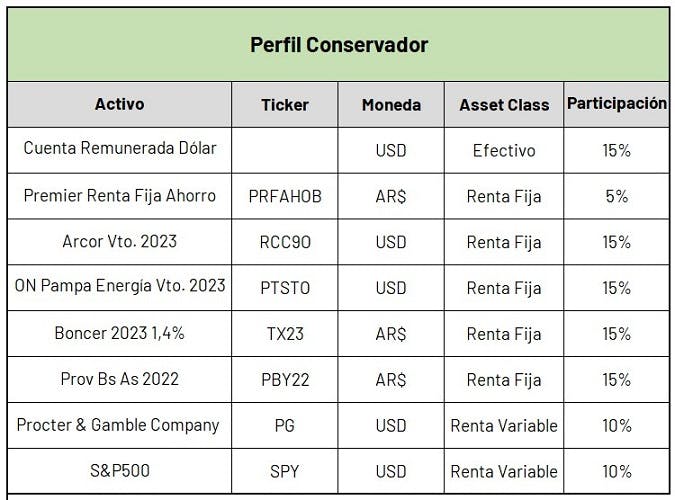Click the Procter & Gamble Company cell
Image resolution: width=675 pixels, height=500 pixels.
click(120, 425)
